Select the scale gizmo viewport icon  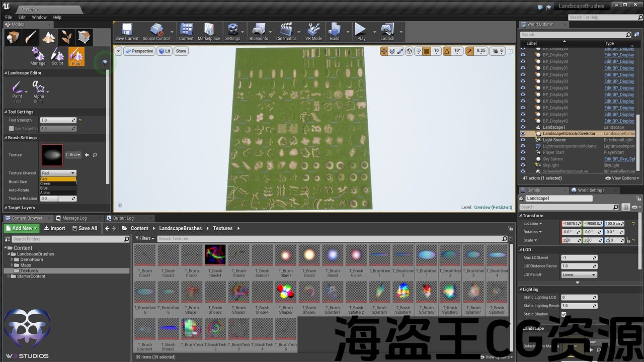pos(400,51)
